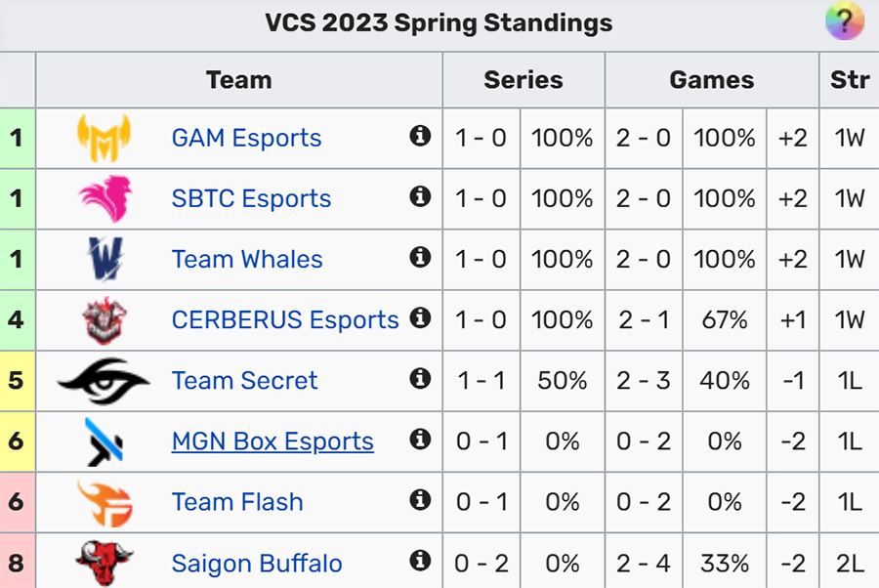Click the info icon next to Team Whales
The image size is (879, 588).
420,257
